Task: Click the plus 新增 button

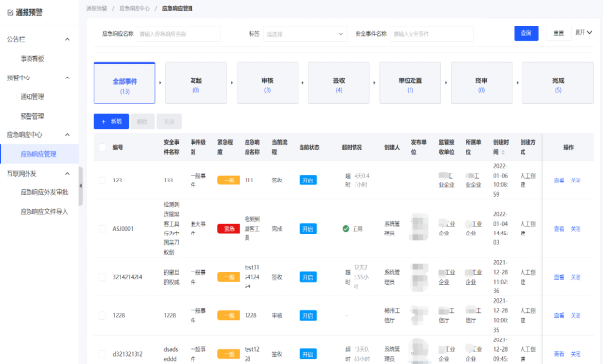Action: tap(112, 121)
